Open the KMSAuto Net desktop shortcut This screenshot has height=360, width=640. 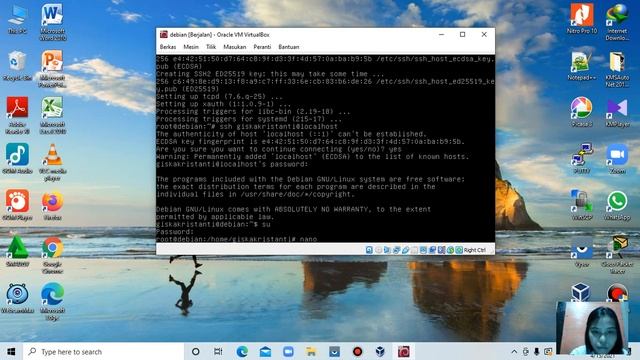click(x=617, y=69)
